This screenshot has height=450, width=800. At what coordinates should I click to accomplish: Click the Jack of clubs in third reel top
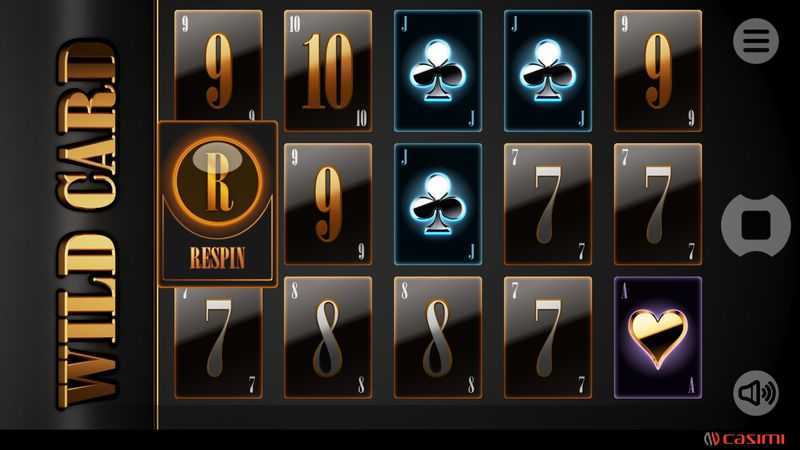tap(438, 71)
